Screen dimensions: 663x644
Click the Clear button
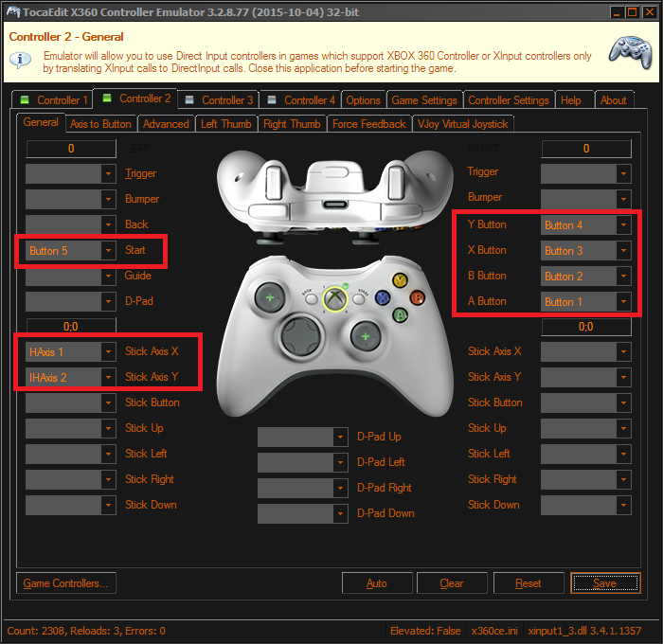452,583
